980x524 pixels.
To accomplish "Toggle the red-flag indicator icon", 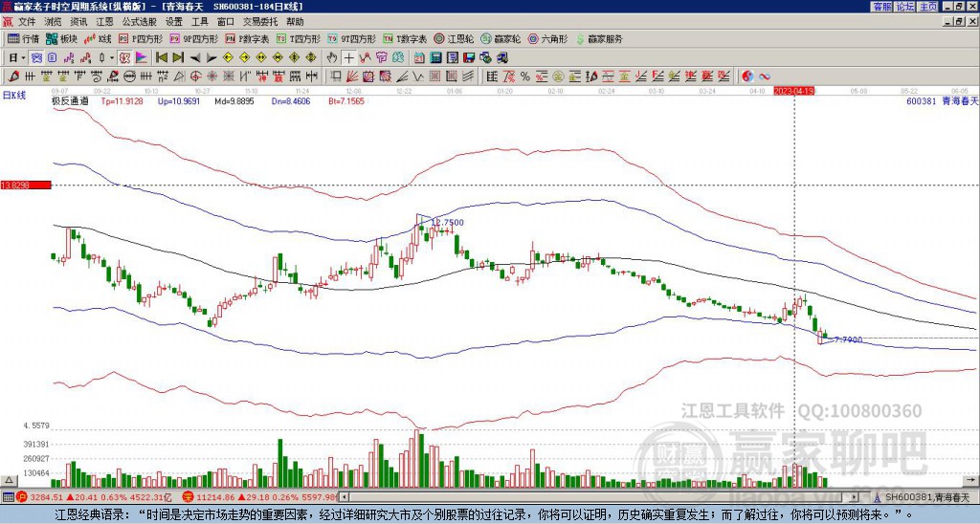I will pos(142,58).
